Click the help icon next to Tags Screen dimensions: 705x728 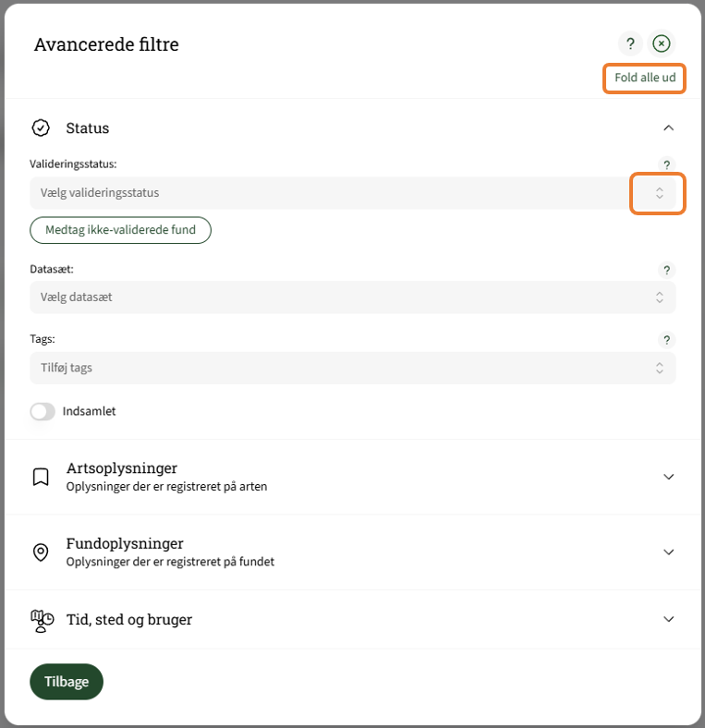point(666,340)
